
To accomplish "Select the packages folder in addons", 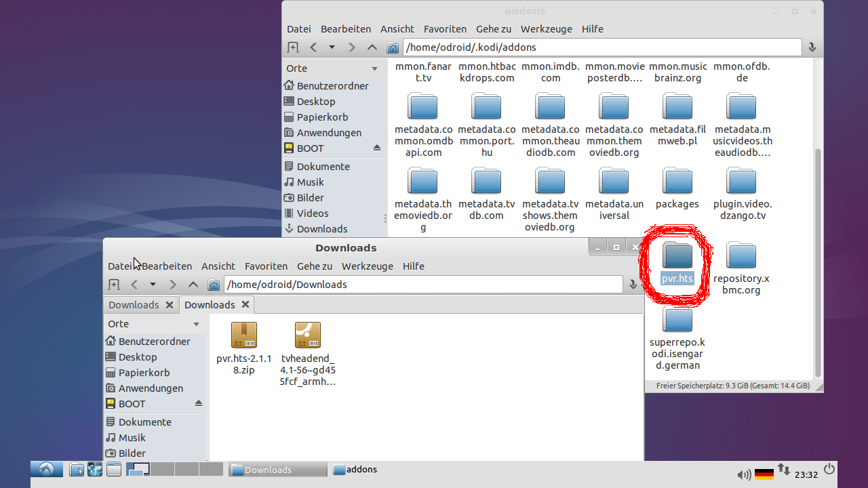I will click(x=677, y=181).
